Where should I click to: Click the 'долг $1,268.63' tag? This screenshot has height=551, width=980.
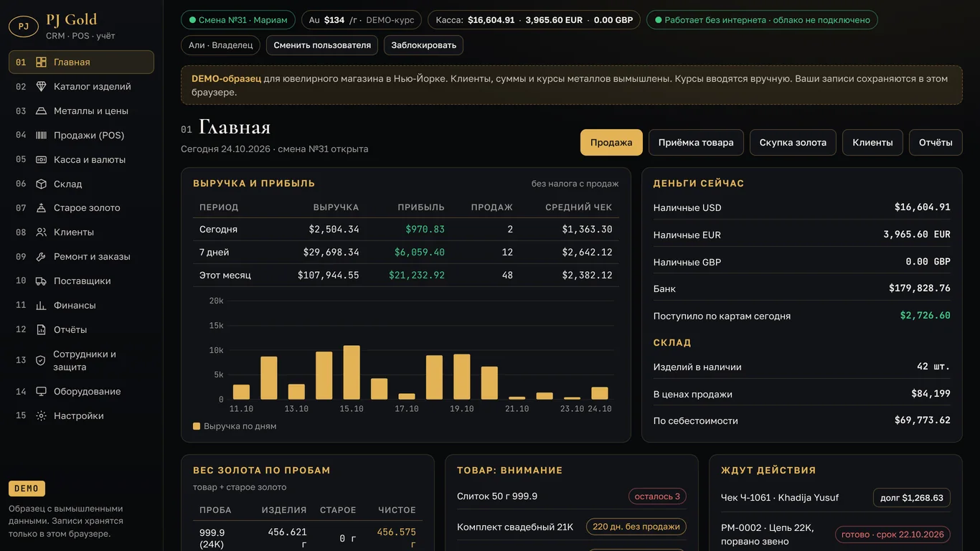coord(912,498)
